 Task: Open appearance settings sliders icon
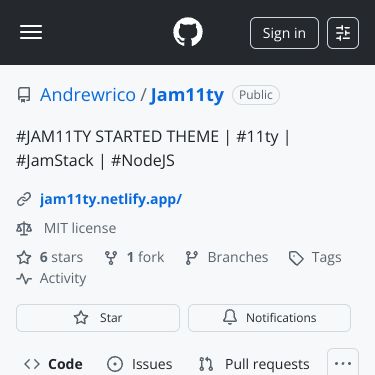(x=343, y=33)
